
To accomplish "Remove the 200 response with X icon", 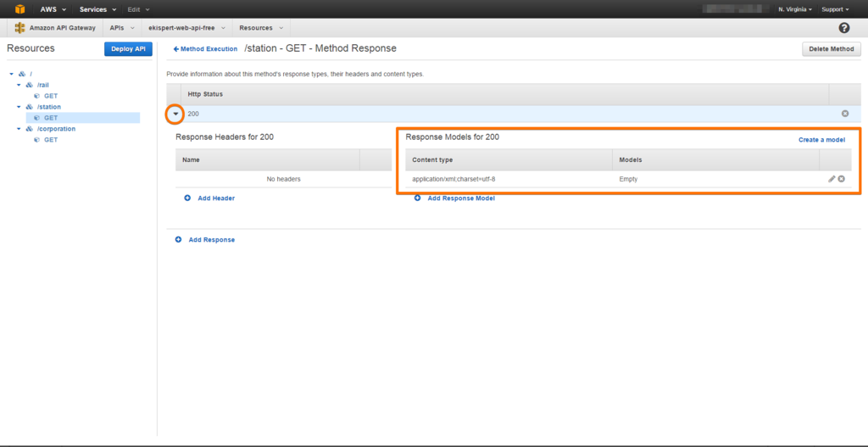I will (845, 114).
